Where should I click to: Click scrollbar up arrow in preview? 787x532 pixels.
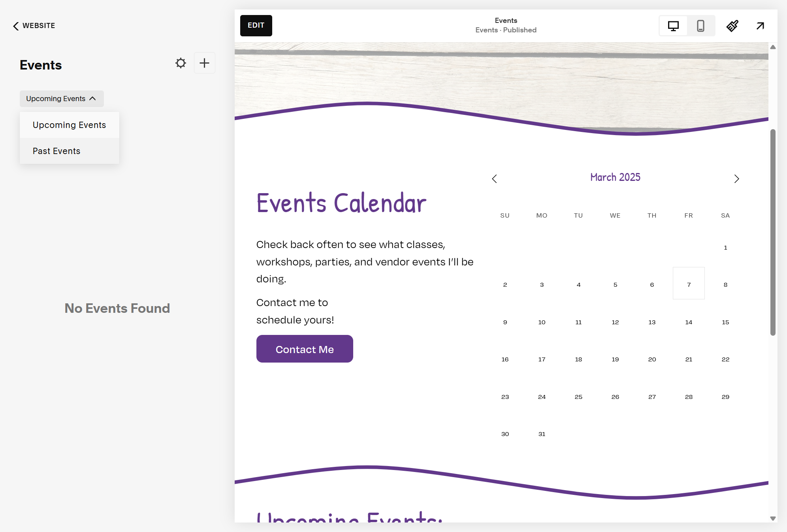(x=773, y=47)
